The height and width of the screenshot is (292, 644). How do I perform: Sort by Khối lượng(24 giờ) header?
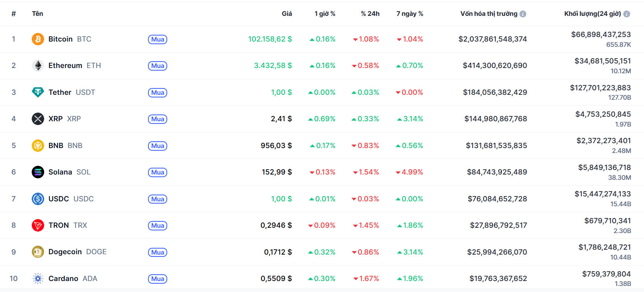(593, 14)
